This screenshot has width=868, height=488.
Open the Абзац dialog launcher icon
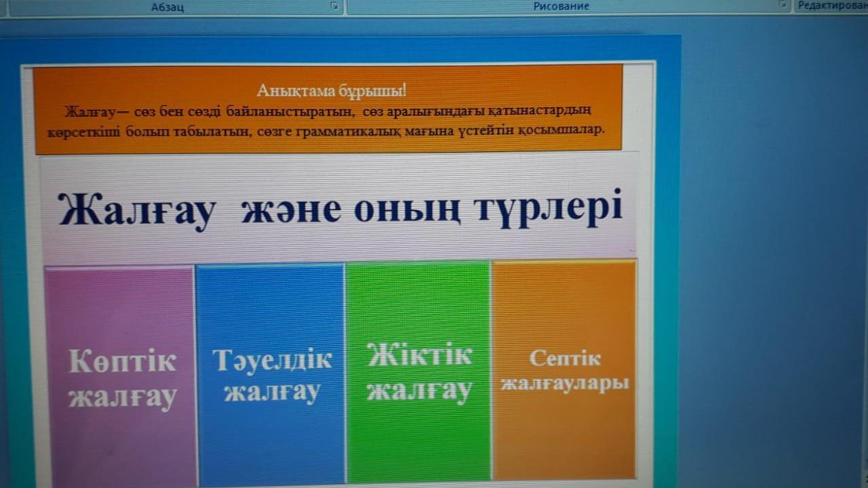(333, 6)
